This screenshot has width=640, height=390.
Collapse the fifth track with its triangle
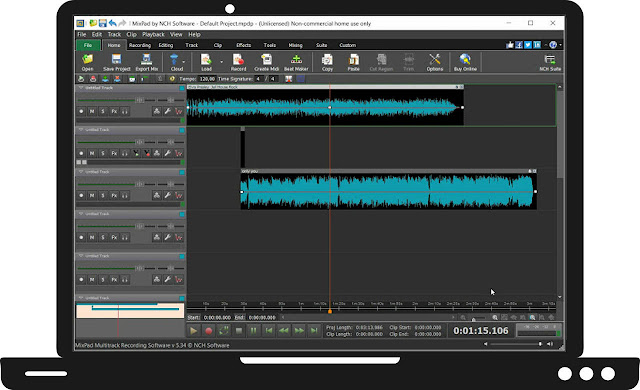[x=80, y=256]
